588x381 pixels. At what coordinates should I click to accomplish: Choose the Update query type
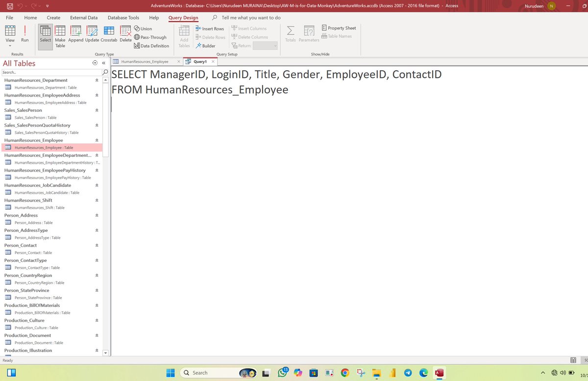92,34
